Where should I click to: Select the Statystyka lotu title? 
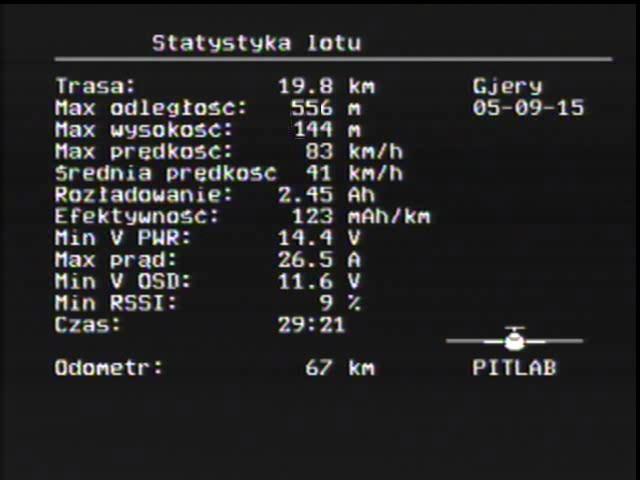(257, 43)
